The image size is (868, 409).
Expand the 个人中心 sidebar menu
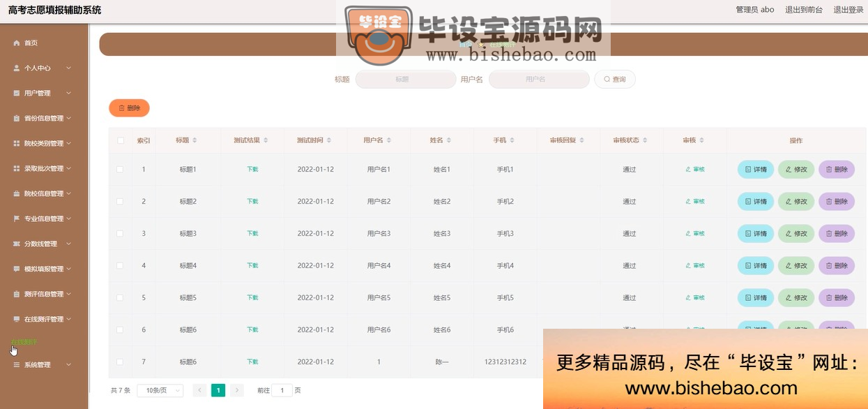[43, 68]
